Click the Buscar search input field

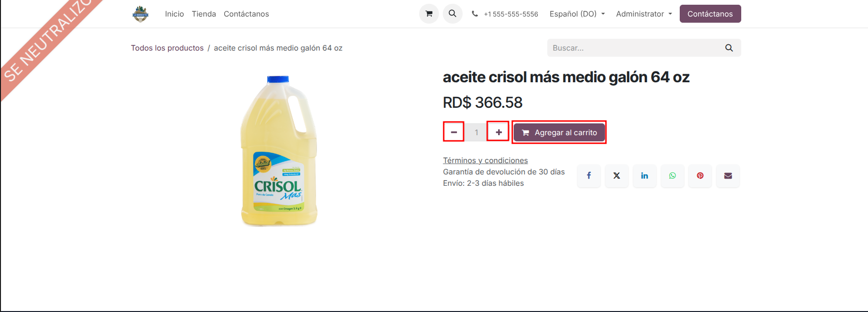click(x=634, y=48)
